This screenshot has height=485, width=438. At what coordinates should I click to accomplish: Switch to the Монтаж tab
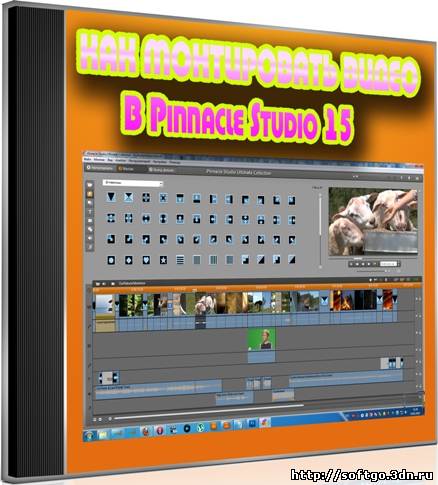(126, 169)
